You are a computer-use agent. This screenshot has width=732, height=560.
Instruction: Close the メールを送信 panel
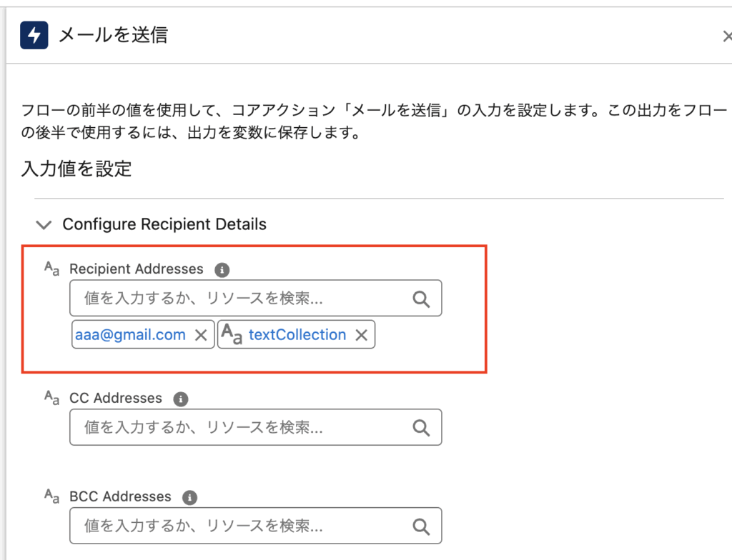click(x=727, y=36)
